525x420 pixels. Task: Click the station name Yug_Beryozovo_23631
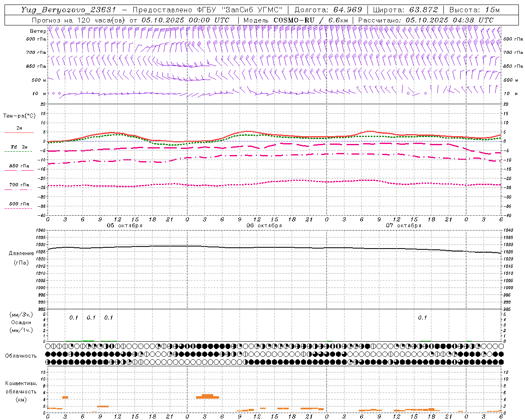(68, 10)
